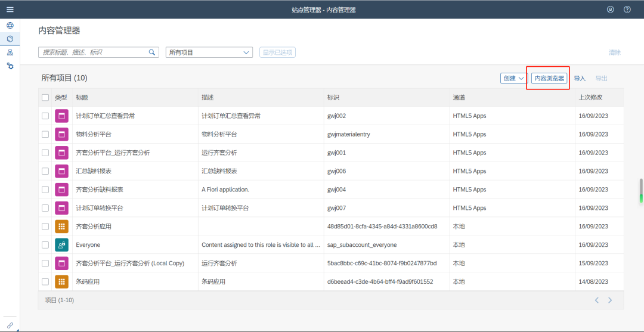The height and width of the screenshot is (332, 644).
Task: Click the vertical scrollbar thumb at right
Action: click(x=640, y=191)
